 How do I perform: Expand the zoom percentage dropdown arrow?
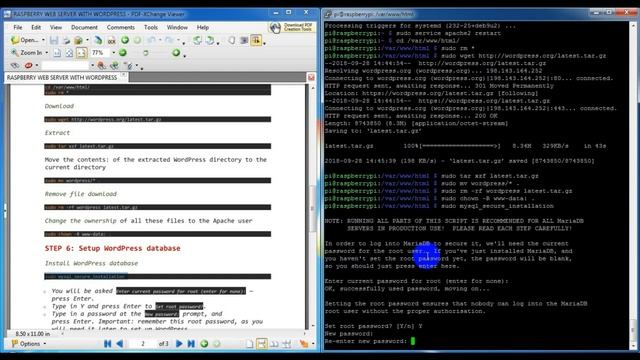pos(113,53)
